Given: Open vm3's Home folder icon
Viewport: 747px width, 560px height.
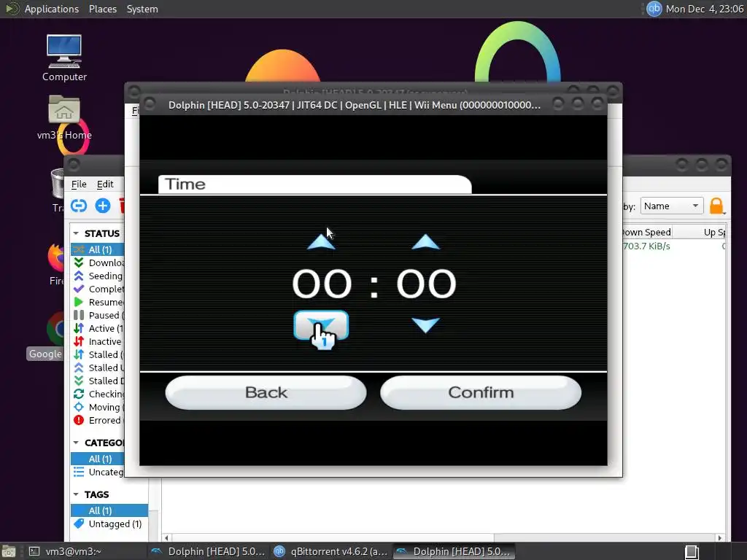Looking at the screenshot, I should coord(64,117).
